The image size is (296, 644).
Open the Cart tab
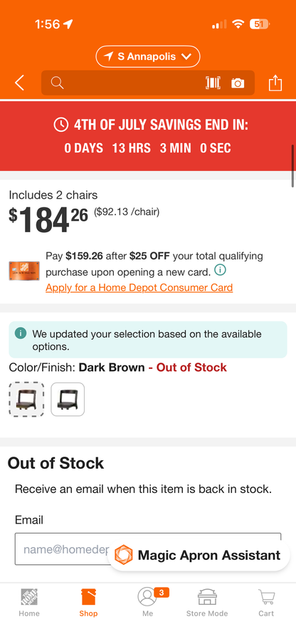(x=266, y=603)
